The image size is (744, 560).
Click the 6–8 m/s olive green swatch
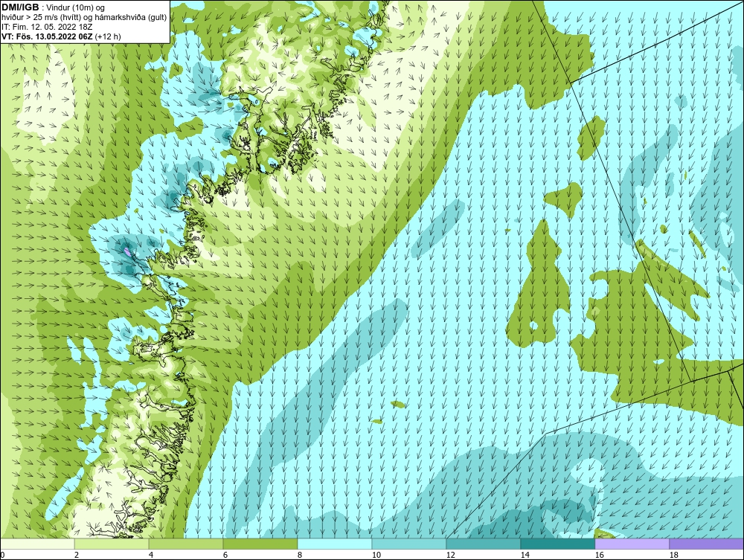[260, 544]
